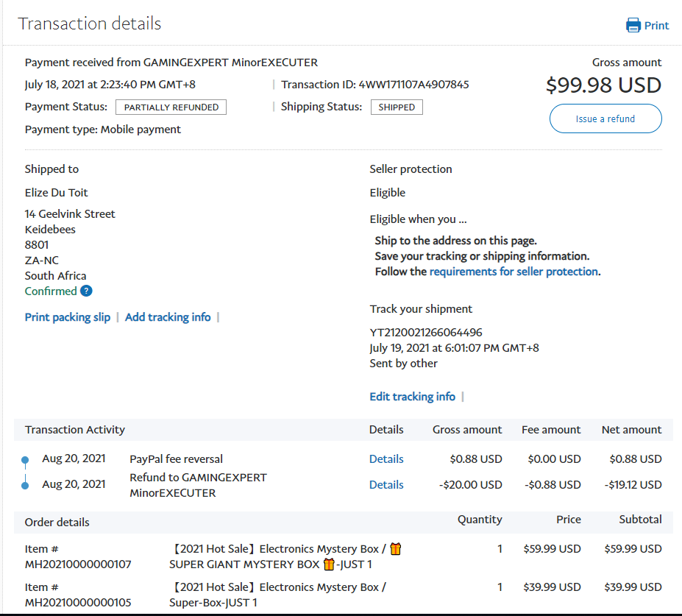The image size is (682, 616).
Task: Click the SHIPPED status badge
Action: [x=397, y=107]
